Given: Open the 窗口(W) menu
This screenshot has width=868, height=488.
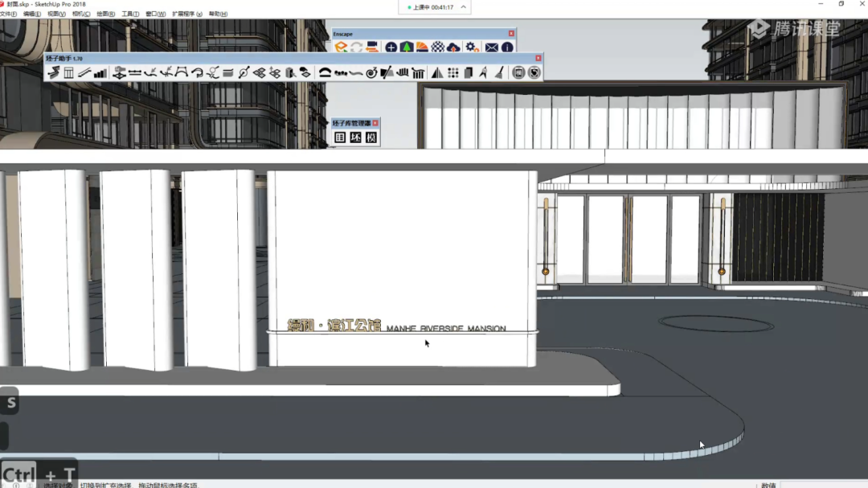Looking at the screenshot, I should pos(156,14).
